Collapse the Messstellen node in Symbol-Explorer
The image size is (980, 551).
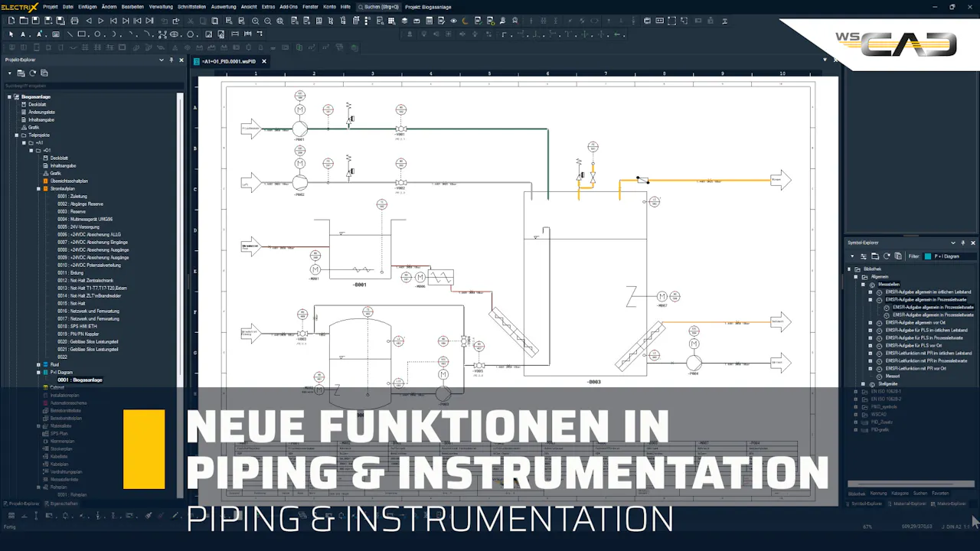863,284
